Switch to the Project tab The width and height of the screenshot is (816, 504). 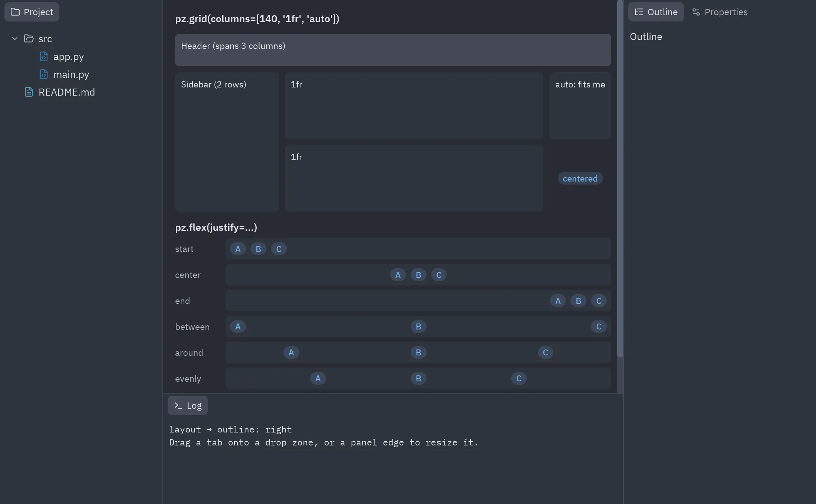click(32, 12)
